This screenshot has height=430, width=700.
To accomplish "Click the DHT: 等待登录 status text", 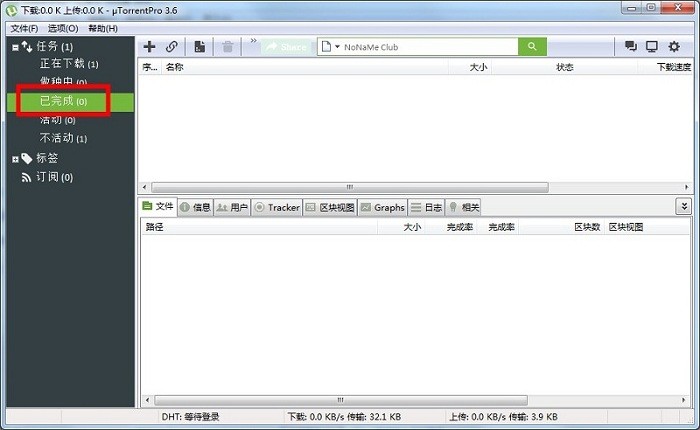I will tap(191, 417).
